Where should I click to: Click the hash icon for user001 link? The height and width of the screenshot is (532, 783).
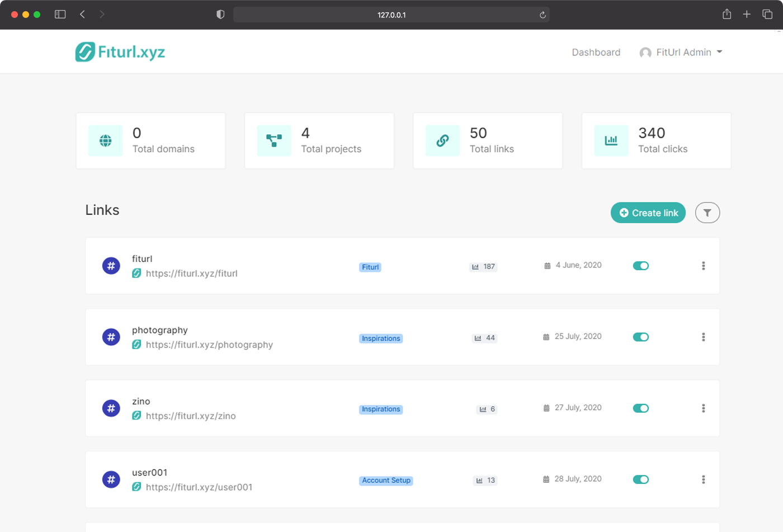click(x=111, y=479)
